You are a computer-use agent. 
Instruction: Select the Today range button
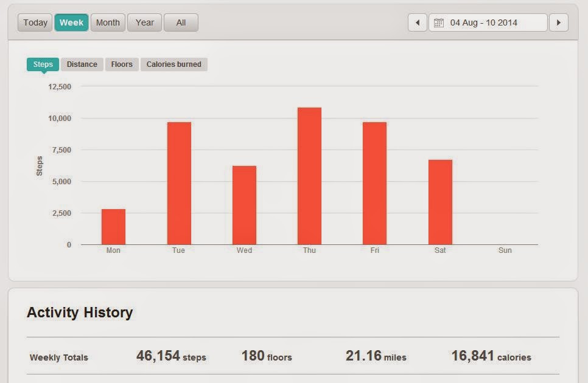(x=35, y=22)
